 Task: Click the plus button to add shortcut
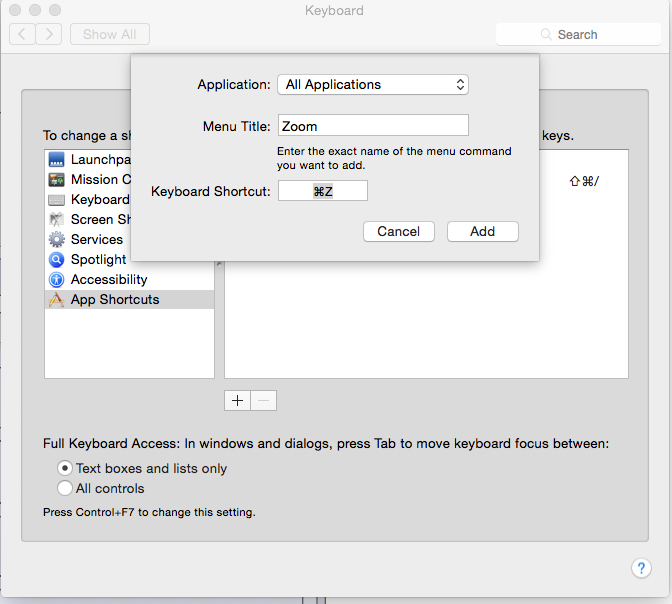[x=237, y=400]
